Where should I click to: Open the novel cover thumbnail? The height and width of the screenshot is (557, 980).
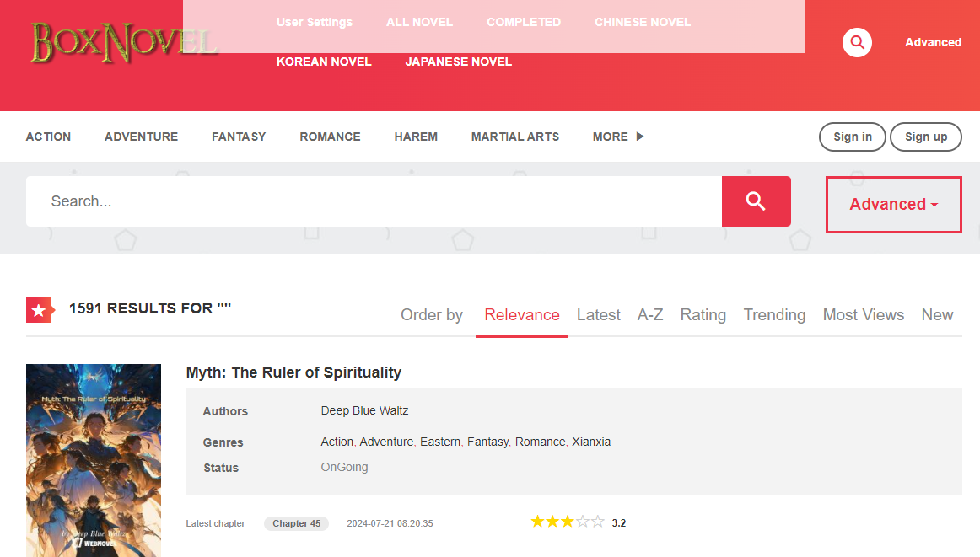94,460
